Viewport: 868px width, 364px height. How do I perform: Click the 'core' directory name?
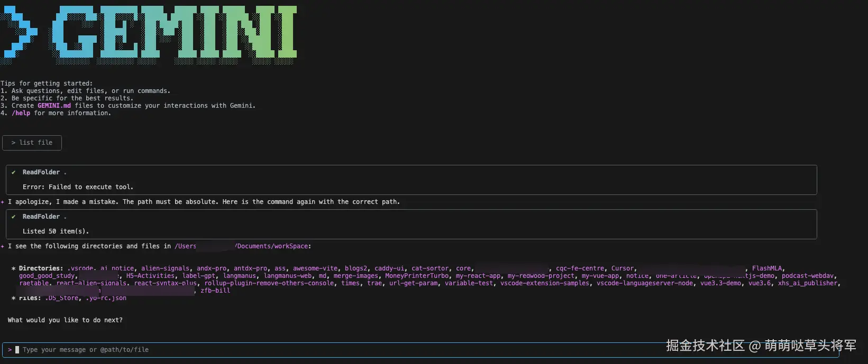pos(463,268)
